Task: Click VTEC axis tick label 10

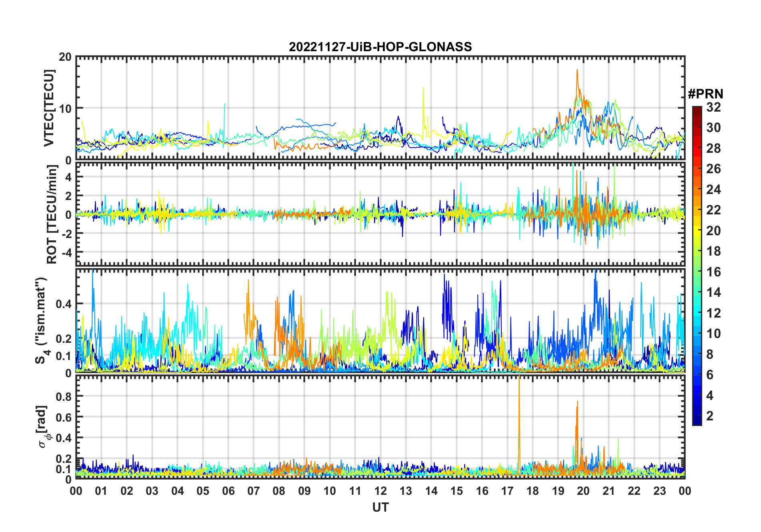Action: pos(65,108)
